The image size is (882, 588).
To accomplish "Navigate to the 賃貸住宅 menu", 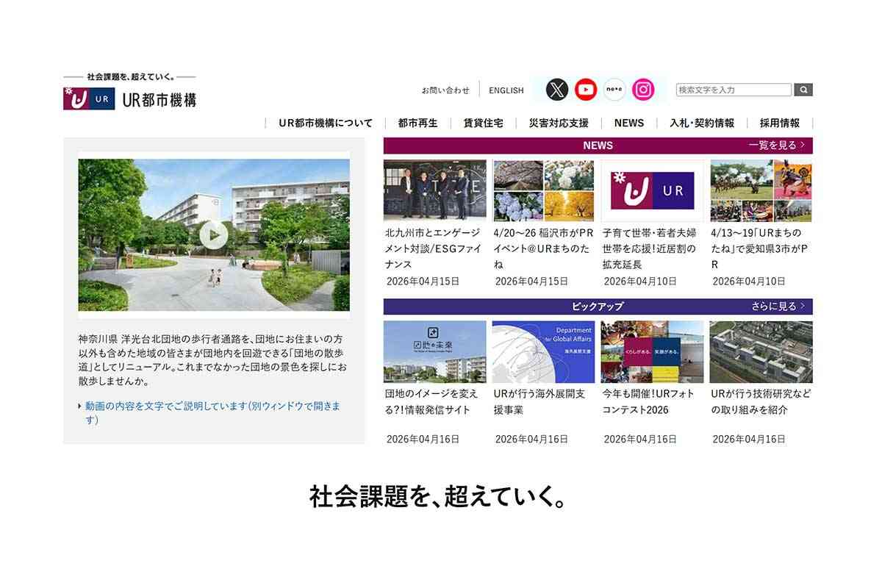I will (483, 123).
